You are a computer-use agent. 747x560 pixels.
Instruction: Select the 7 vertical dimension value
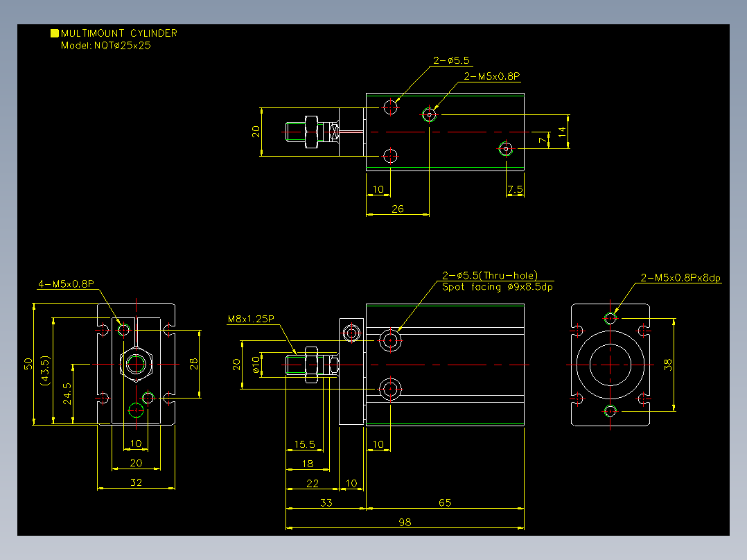pos(543,140)
